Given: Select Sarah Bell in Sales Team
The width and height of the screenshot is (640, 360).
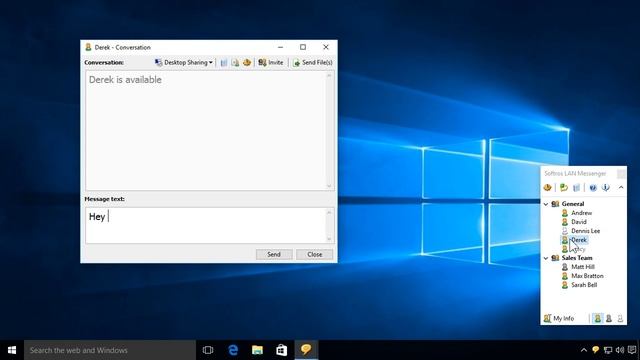Looking at the screenshot, I should pyautogui.click(x=584, y=285).
